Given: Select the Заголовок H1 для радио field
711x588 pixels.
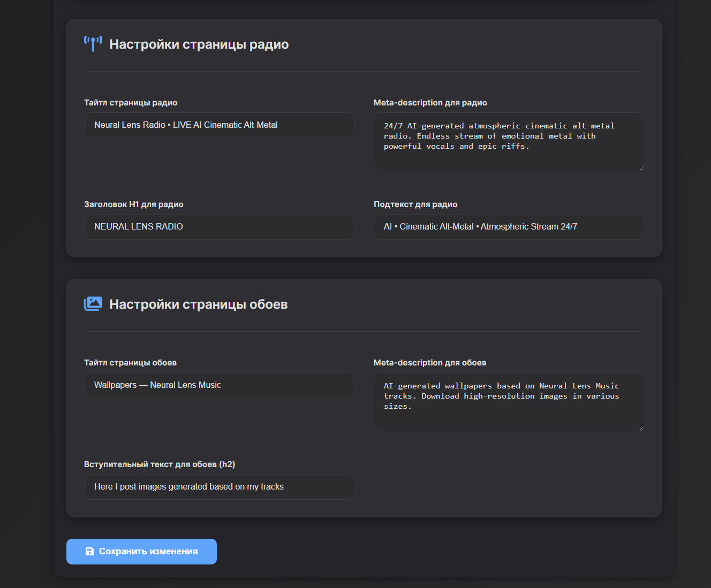Looking at the screenshot, I should click(x=218, y=227).
